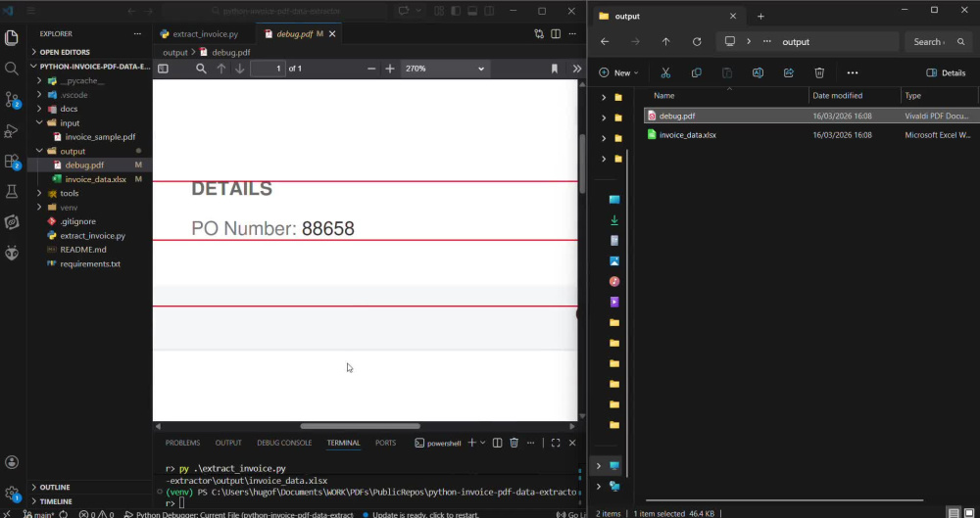Open editor More Actions menu
This screenshot has height=518, width=980.
pos(572,33)
